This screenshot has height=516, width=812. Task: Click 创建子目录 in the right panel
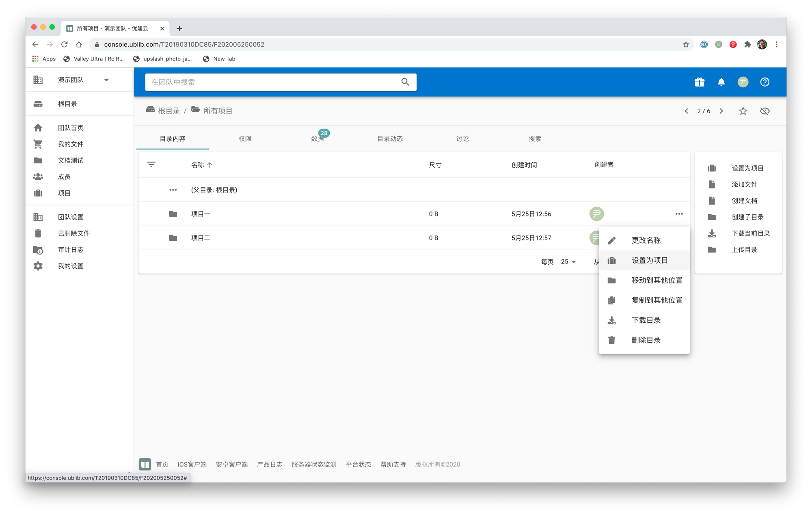click(x=747, y=217)
